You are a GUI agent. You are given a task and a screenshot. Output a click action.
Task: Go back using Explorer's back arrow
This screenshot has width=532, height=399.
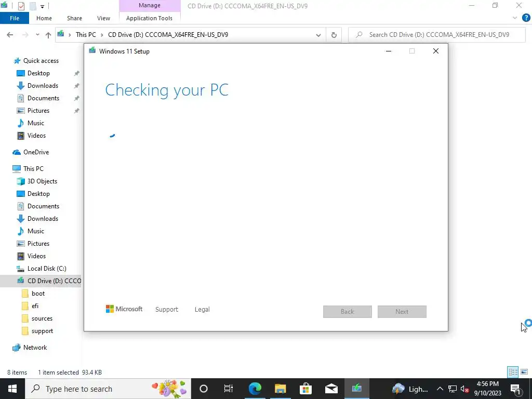(10, 35)
